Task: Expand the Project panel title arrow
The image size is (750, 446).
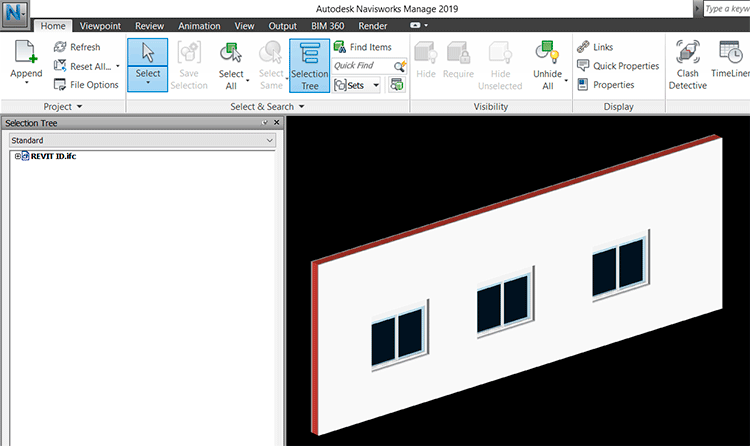Action: pos(79,106)
